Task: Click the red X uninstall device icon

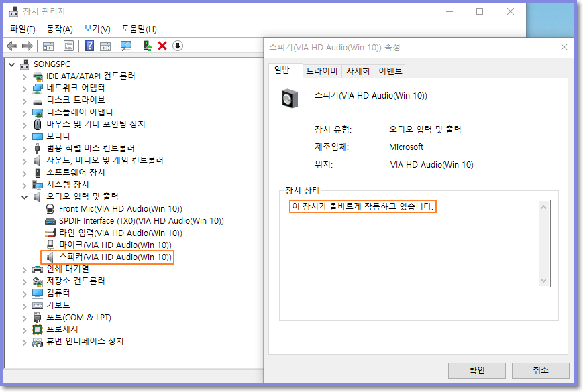Action: tap(162, 46)
